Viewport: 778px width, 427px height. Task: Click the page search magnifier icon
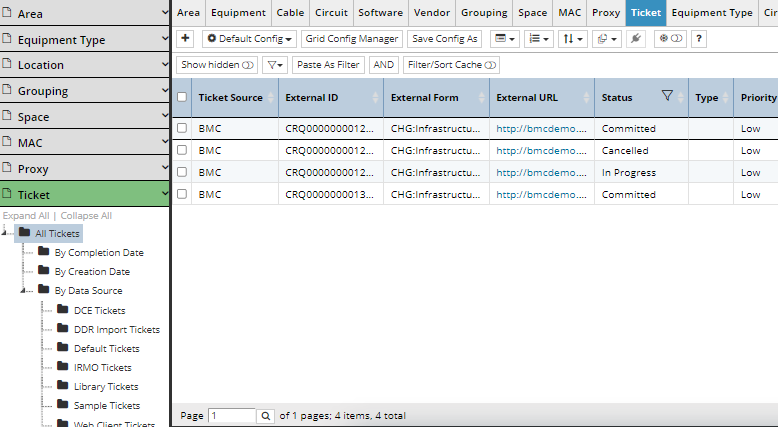click(x=265, y=416)
